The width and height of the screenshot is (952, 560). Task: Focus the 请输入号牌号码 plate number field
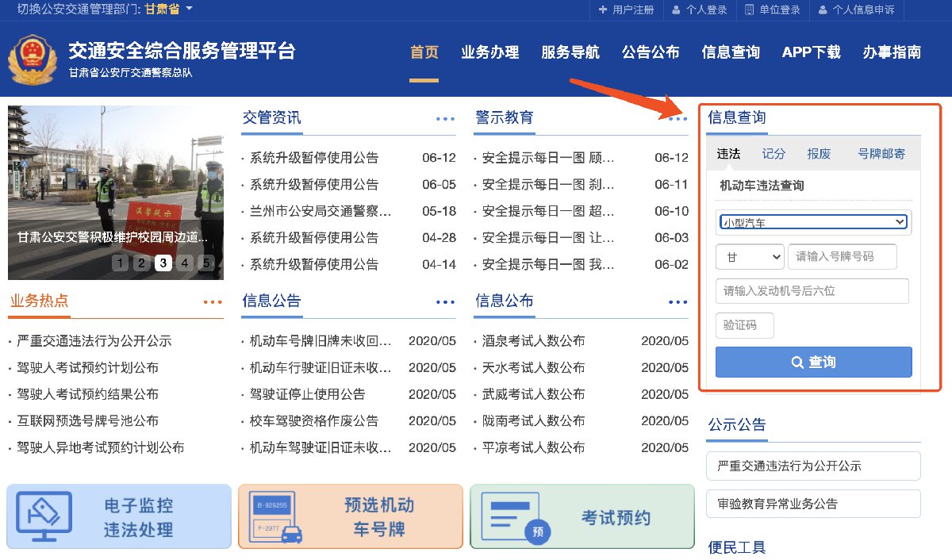tap(842, 257)
